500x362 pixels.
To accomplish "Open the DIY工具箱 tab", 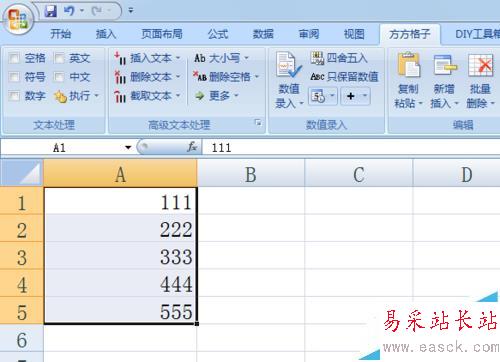I will coord(477,34).
